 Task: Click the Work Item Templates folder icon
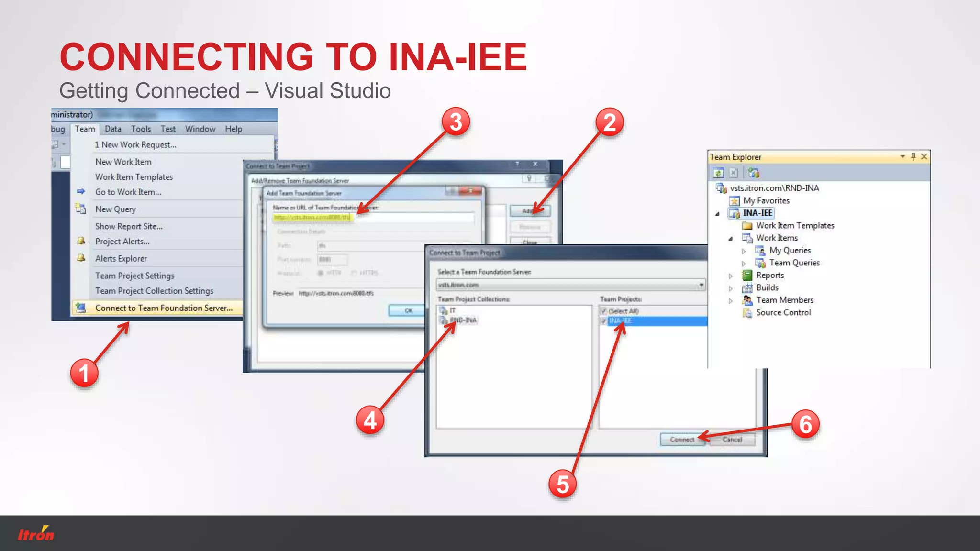(747, 226)
